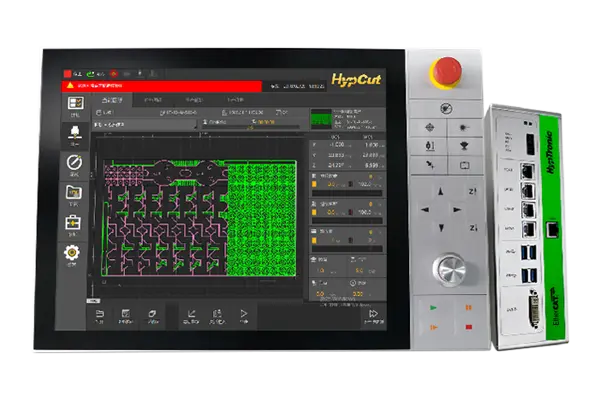This screenshot has height=400, width=600.
Task: Click the warning triangle in the red alarm bar
Action: (70, 85)
